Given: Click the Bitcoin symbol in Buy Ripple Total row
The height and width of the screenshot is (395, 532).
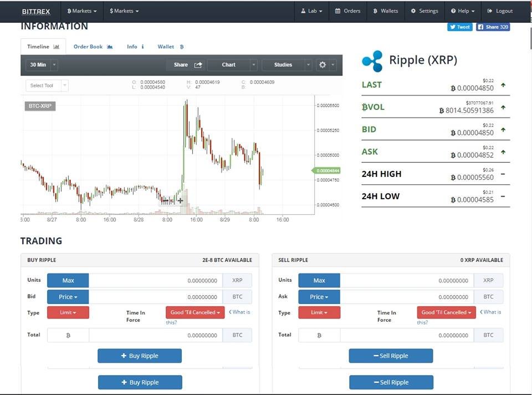Looking at the screenshot, I should [68, 335].
